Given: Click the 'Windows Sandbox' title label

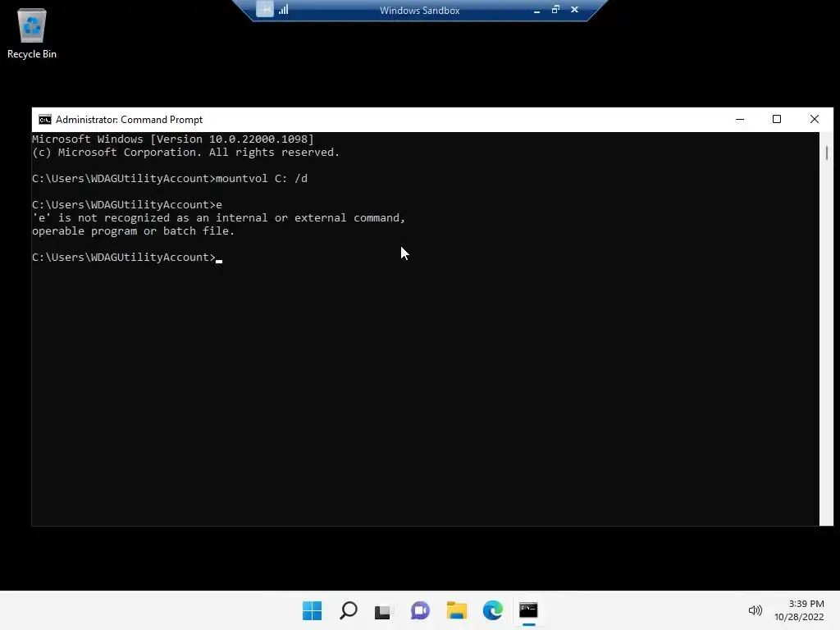Looking at the screenshot, I should click(419, 10).
